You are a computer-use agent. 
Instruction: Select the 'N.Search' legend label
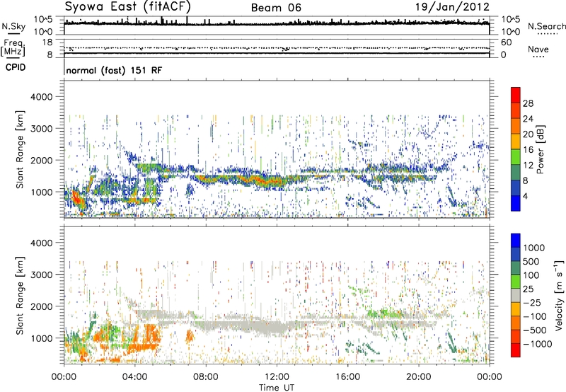546,26
